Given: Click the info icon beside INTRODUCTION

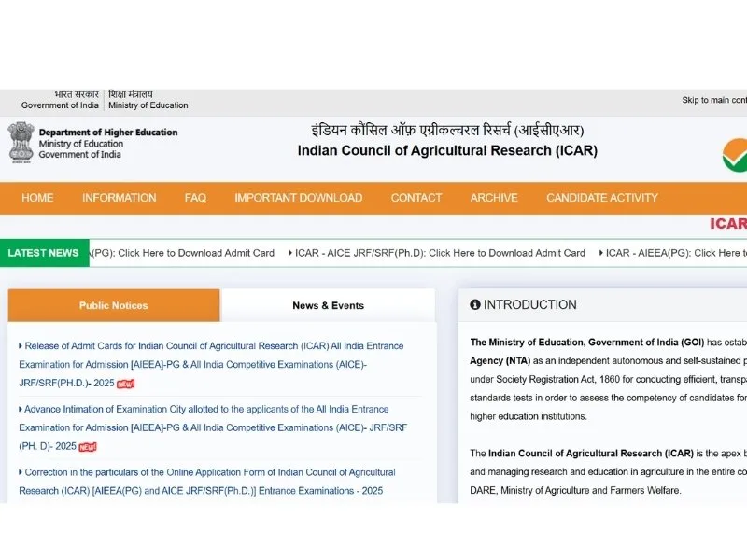Looking at the screenshot, I should (x=475, y=304).
